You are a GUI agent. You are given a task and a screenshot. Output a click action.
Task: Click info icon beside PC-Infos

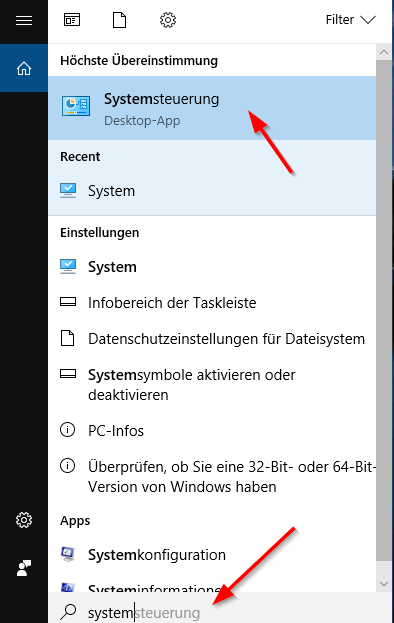coord(68,430)
